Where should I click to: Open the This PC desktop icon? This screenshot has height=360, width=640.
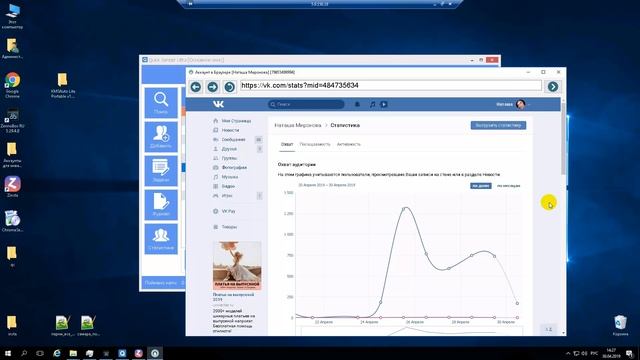tap(12, 16)
